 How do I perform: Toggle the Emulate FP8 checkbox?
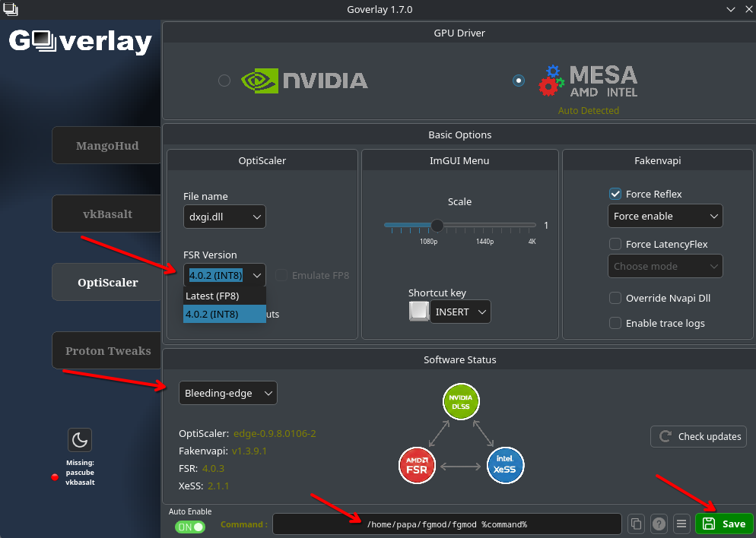click(281, 276)
